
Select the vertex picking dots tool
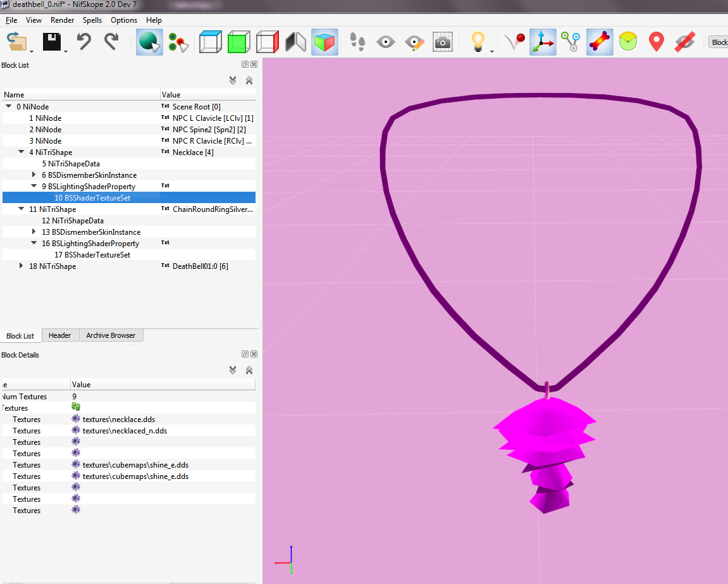(x=178, y=42)
